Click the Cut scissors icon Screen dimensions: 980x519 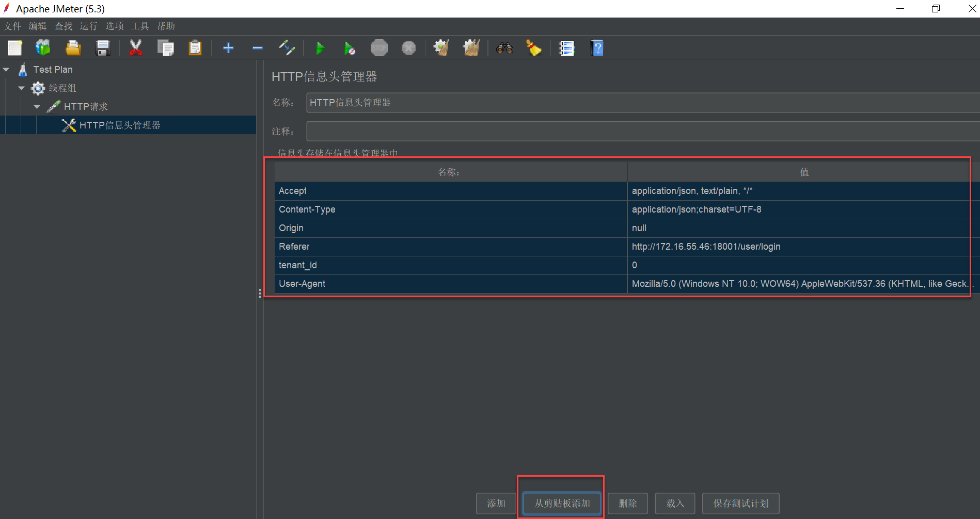click(135, 48)
